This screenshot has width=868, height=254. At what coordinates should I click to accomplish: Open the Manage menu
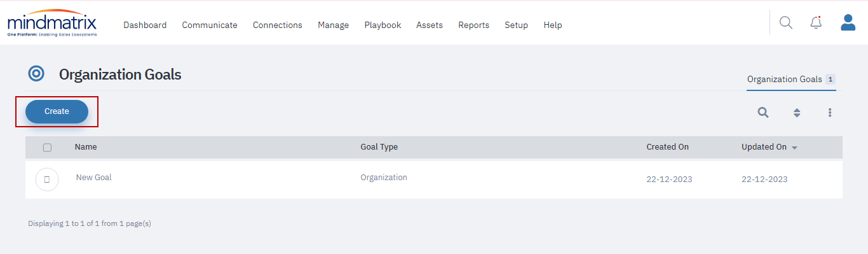click(x=333, y=25)
